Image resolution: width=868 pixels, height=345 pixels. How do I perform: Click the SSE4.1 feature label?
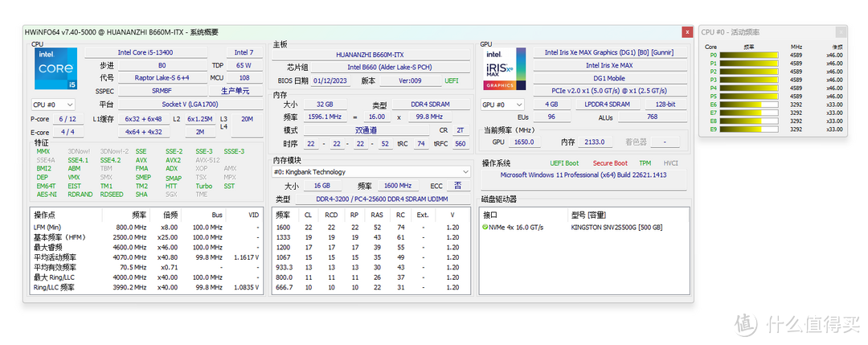79,160
